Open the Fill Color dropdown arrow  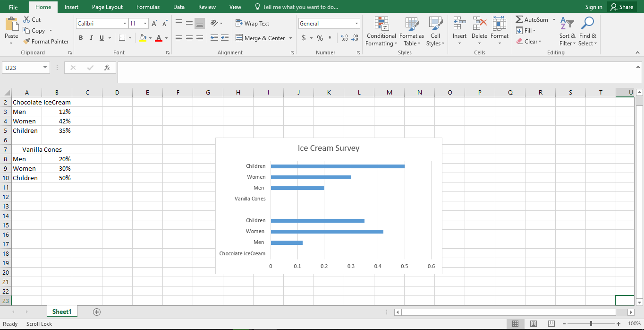coord(149,38)
